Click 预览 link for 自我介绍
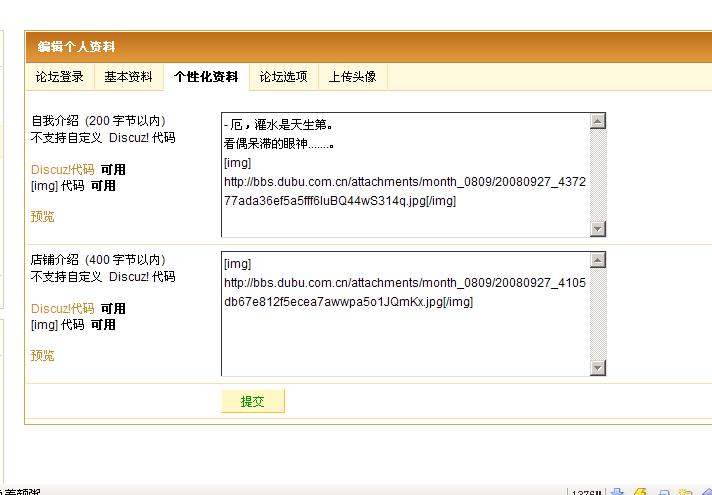 pyautogui.click(x=43, y=216)
